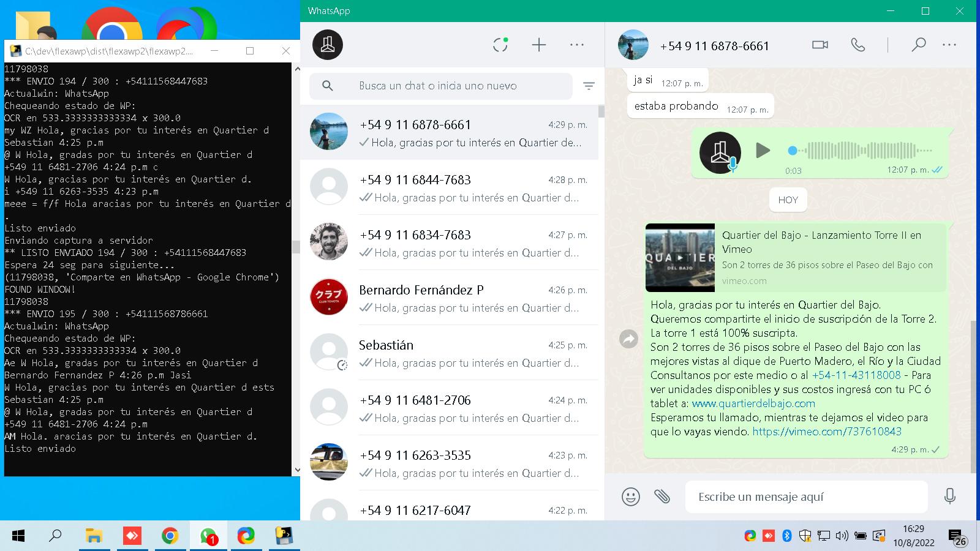The height and width of the screenshot is (551, 980).
Task: Click the message input field
Action: pos(807,497)
